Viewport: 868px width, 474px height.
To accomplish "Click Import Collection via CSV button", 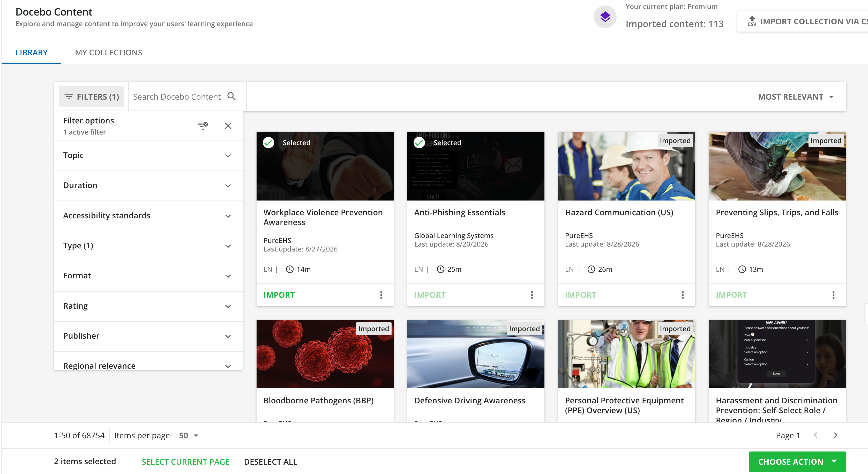I will 803,21.
